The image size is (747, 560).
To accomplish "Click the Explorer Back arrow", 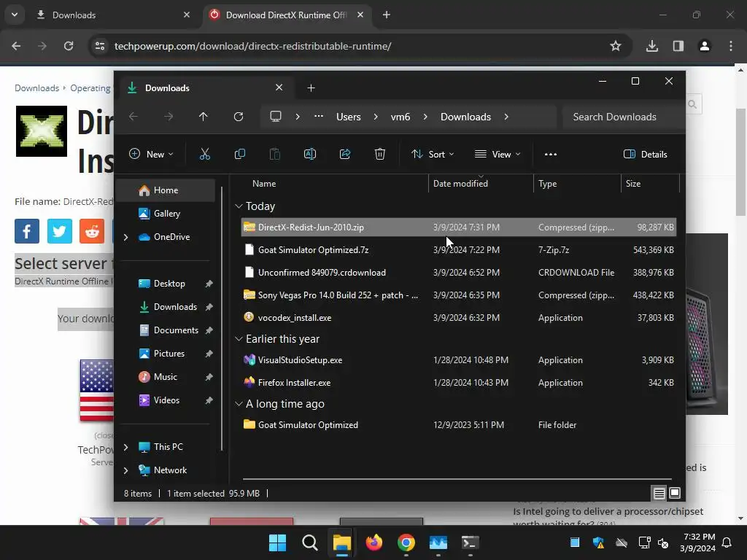I will coord(133,117).
